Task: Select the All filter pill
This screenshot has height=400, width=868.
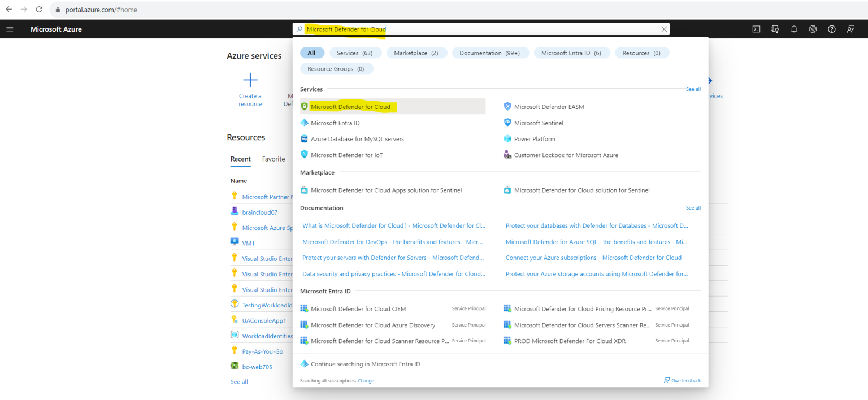Action: click(312, 53)
